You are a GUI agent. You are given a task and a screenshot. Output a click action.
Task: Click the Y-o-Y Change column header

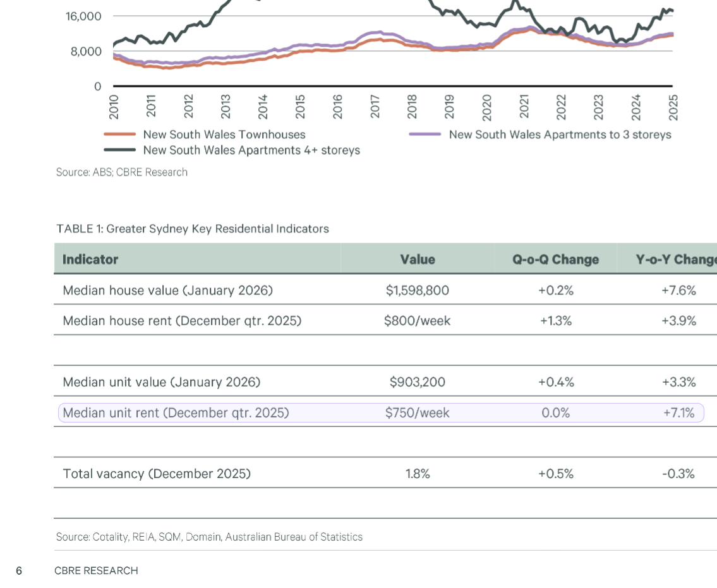tap(676, 260)
